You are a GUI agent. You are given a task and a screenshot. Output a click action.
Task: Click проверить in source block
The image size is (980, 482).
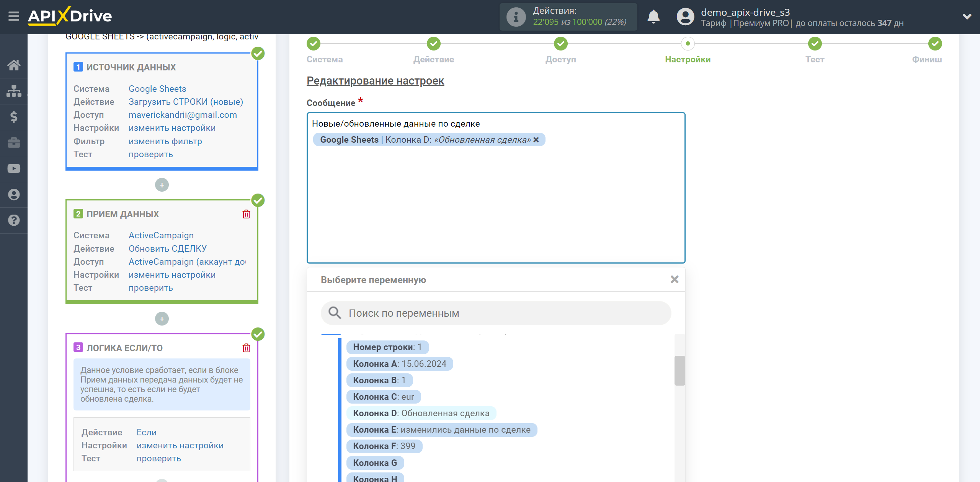coord(150,154)
